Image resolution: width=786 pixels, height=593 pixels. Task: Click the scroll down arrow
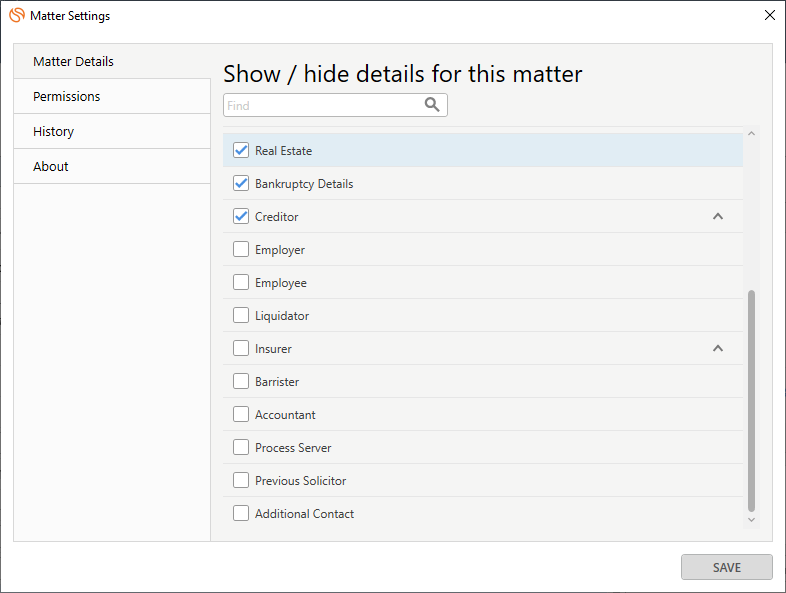pyautogui.click(x=751, y=520)
